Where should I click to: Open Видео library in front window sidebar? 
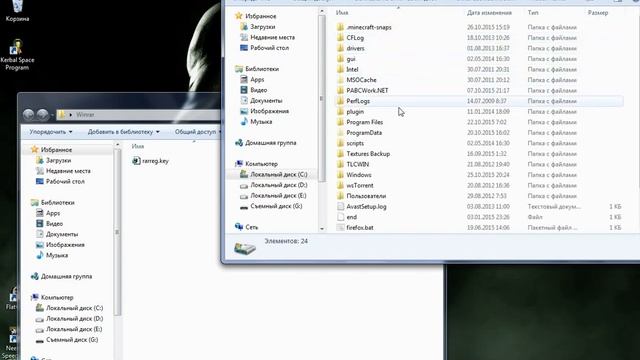pos(253,90)
